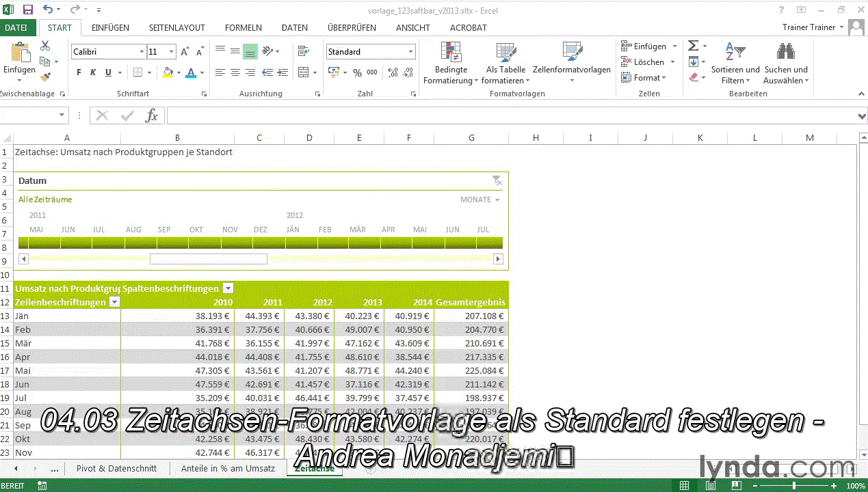Decrease indent in Ausrichtung group
Image resolution: width=868 pixels, height=492 pixels.
(x=268, y=72)
